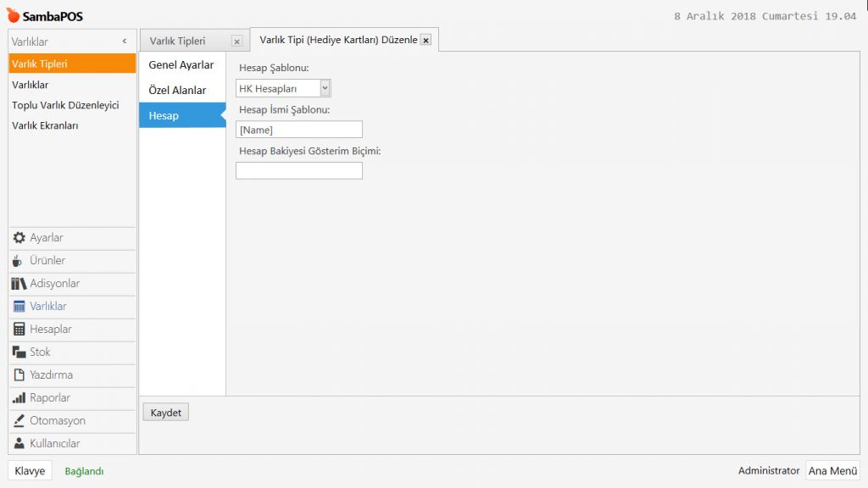This screenshot has height=488, width=868.
Task: Close the Hediye Kartları edit tab
Action: click(x=426, y=40)
